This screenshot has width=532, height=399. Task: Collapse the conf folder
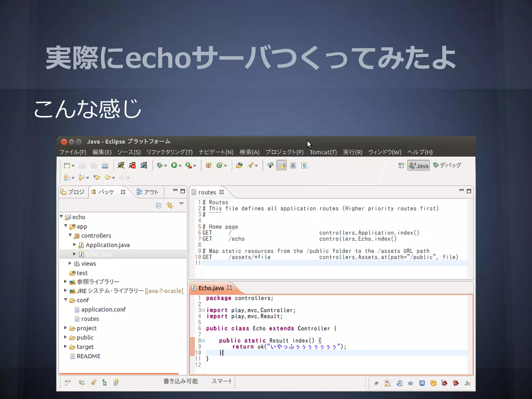[x=66, y=300]
